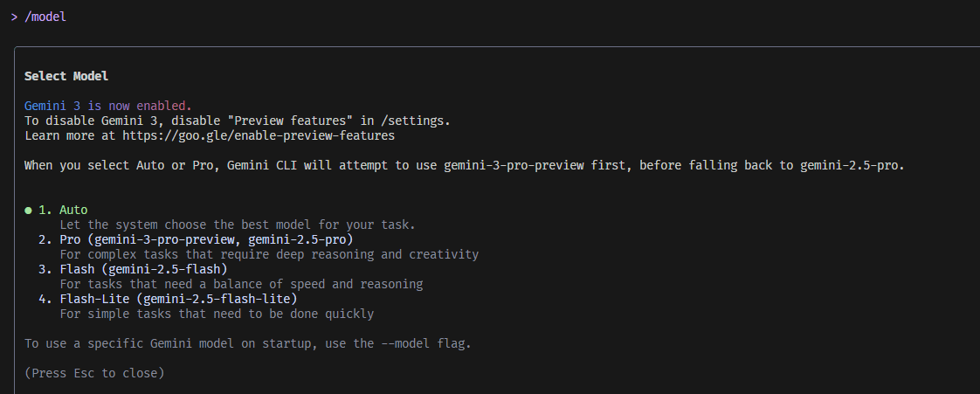Pick the "3. Flash" model option

[132, 269]
